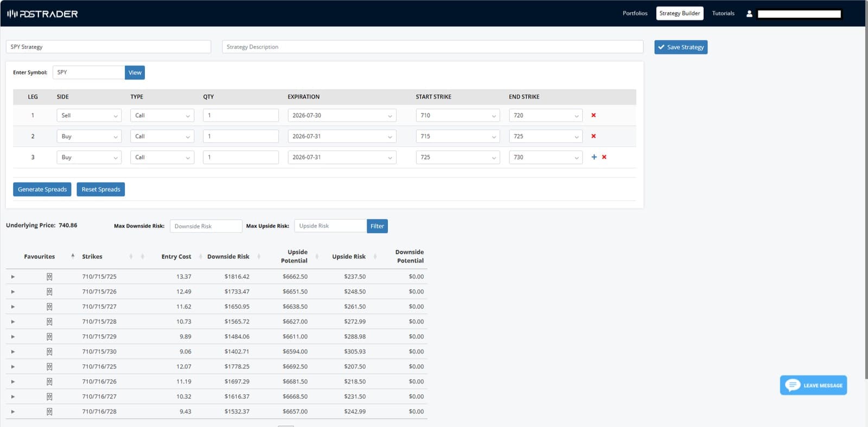Favourite the 710/715/728 spread
Image resolution: width=868 pixels, height=427 pixels.
[x=49, y=322]
